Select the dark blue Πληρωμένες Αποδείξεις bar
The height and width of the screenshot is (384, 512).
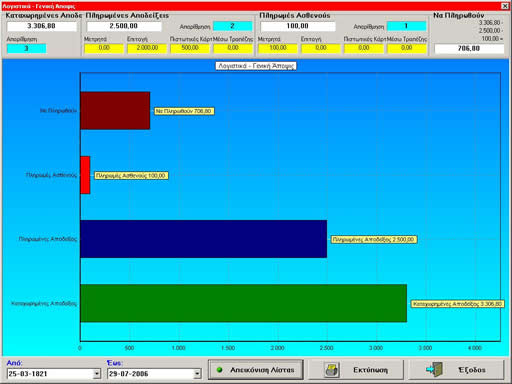coord(203,239)
